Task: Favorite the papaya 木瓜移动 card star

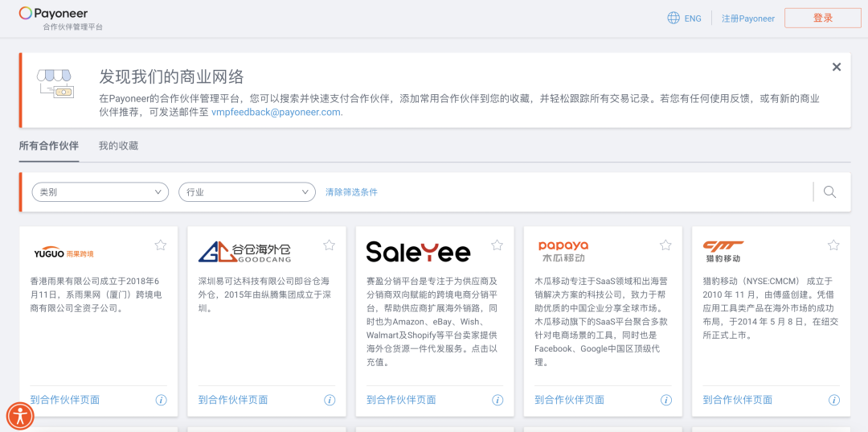Action: point(665,245)
